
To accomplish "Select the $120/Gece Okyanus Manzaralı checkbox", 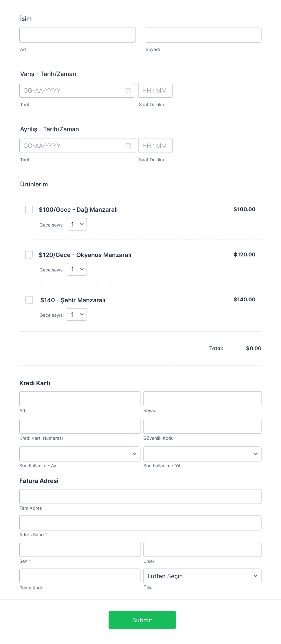I will click(x=29, y=255).
